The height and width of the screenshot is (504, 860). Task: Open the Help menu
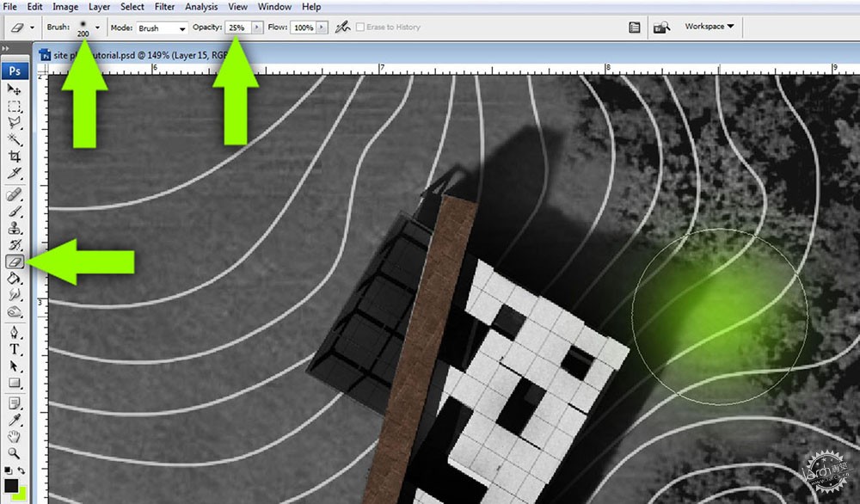click(x=311, y=7)
